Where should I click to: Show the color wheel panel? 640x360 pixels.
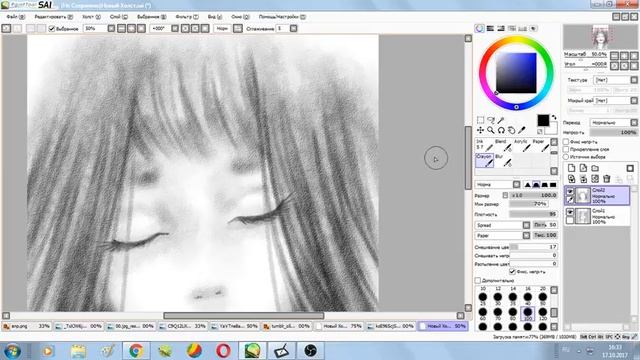coord(480,29)
